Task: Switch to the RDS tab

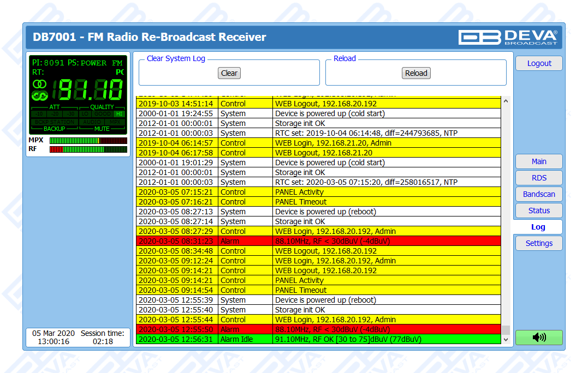Action: [538, 178]
